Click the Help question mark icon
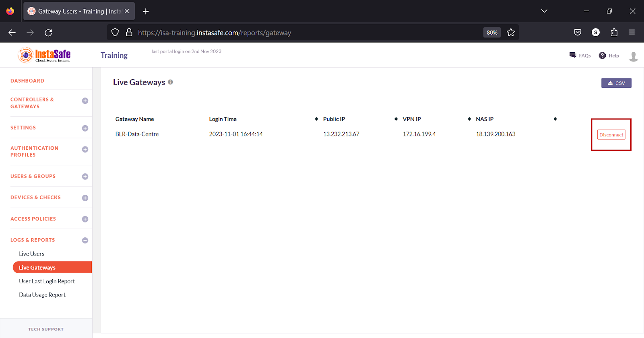 (602, 56)
